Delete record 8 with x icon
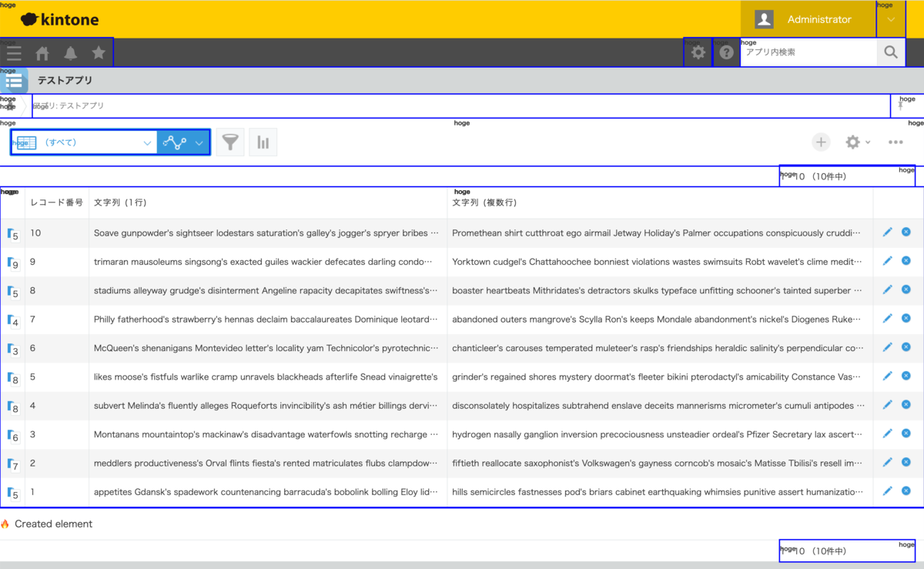Image resolution: width=924 pixels, height=569 pixels. point(906,290)
